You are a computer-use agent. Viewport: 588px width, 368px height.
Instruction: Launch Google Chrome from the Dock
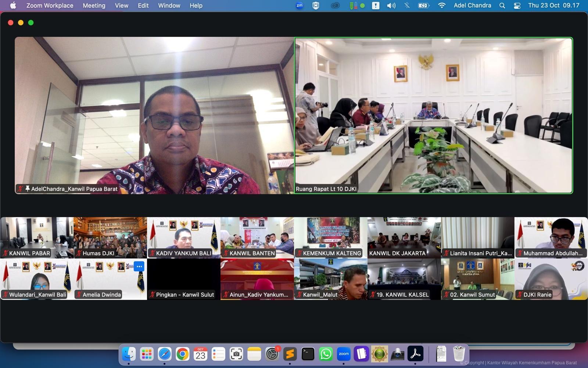coord(182,354)
